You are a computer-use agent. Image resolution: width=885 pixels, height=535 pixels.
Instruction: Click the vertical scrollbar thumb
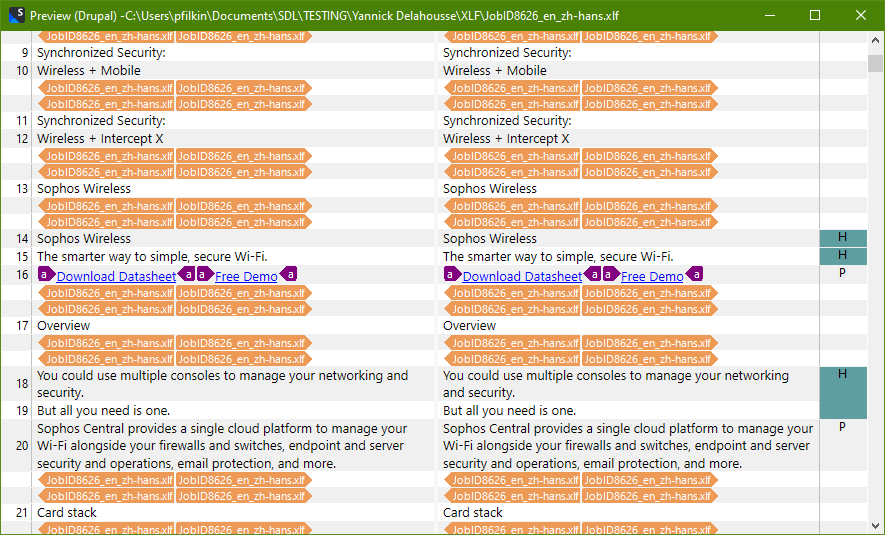point(875,63)
